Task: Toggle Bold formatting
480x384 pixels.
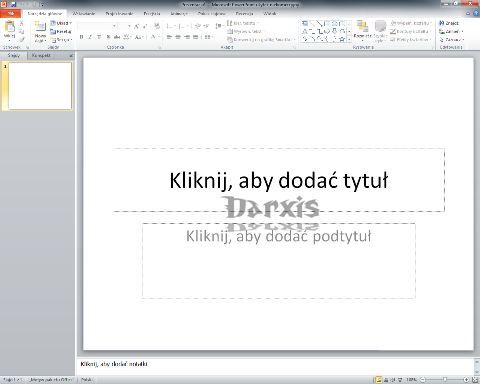Action: pos(81,37)
